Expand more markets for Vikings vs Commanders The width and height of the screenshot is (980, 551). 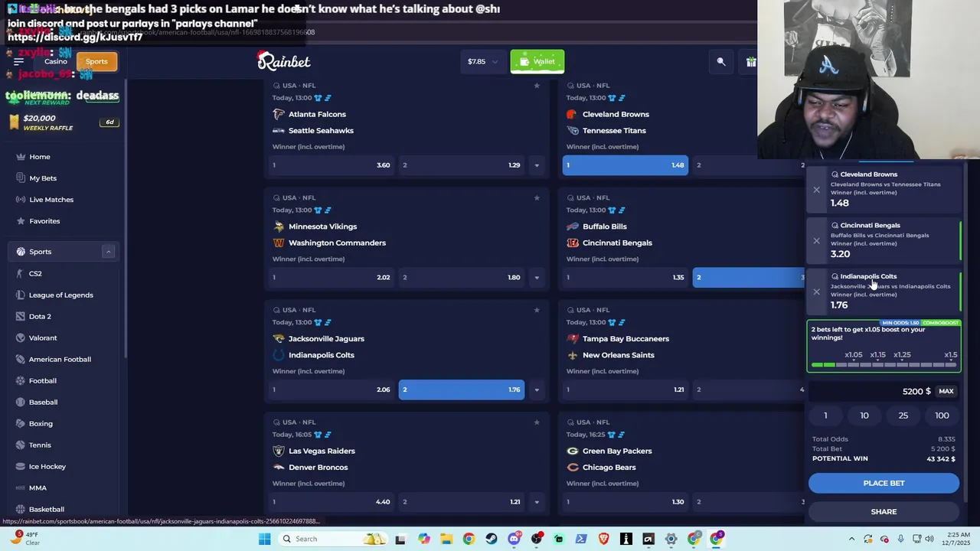click(x=536, y=277)
